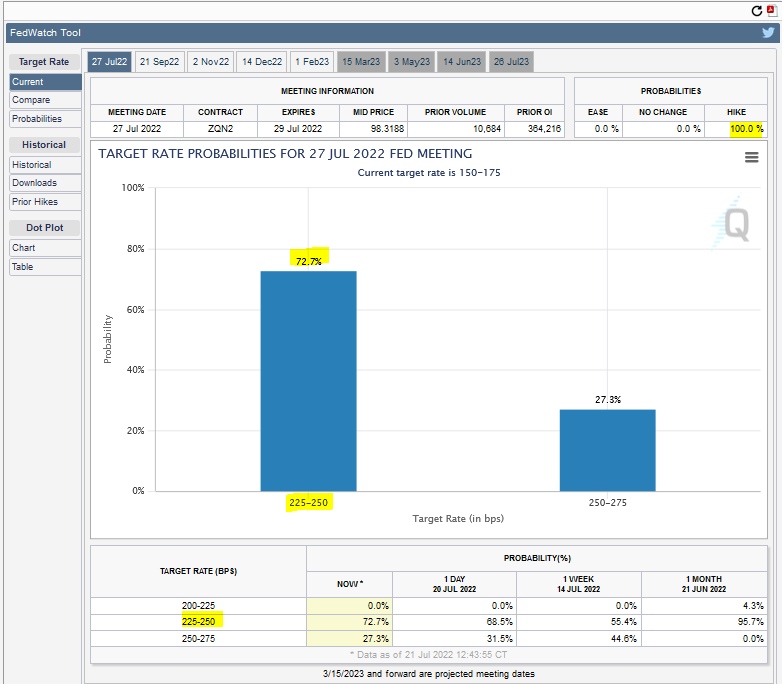782x684 pixels.
Task: Click the 250-275 bar in the chart
Action: point(607,451)
